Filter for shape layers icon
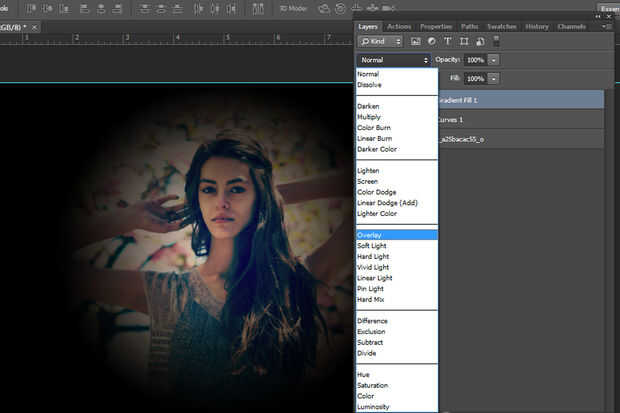Screen dimensions: 620x413 [x=463, y=41]
